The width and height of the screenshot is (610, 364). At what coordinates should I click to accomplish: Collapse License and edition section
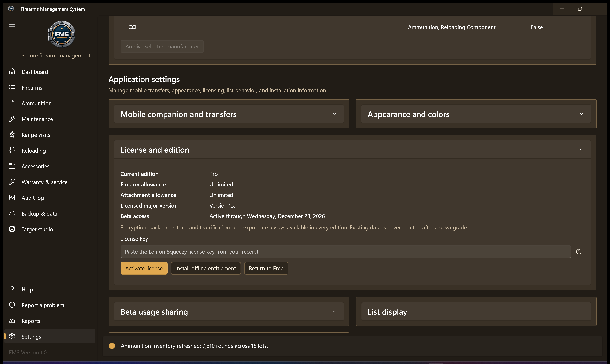tap(352, 150)
